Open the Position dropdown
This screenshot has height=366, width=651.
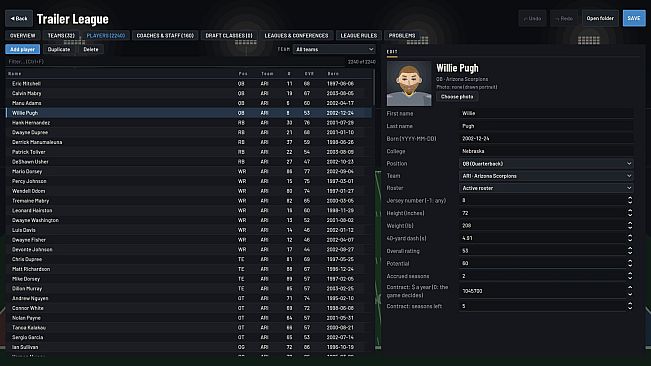(546, 163)
